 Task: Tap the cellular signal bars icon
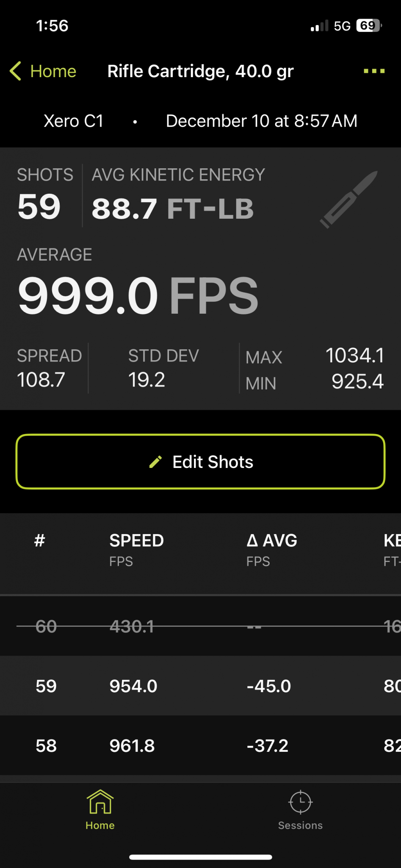[x=319, y=26]
